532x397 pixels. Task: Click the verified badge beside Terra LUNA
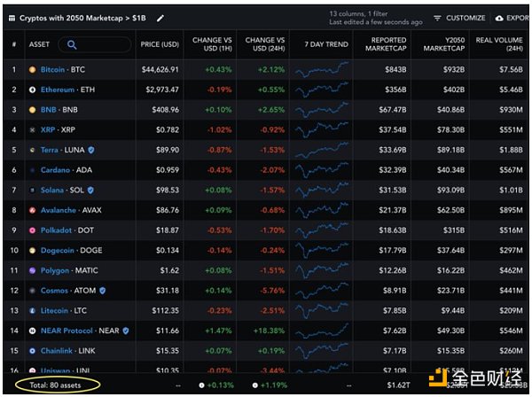point(91,150)
